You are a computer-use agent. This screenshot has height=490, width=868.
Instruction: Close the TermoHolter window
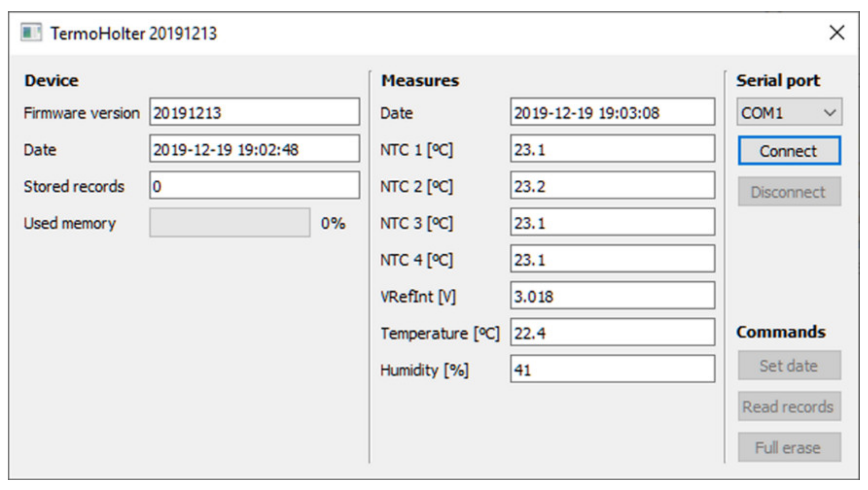pyautogui.click(x=837, y=33)
